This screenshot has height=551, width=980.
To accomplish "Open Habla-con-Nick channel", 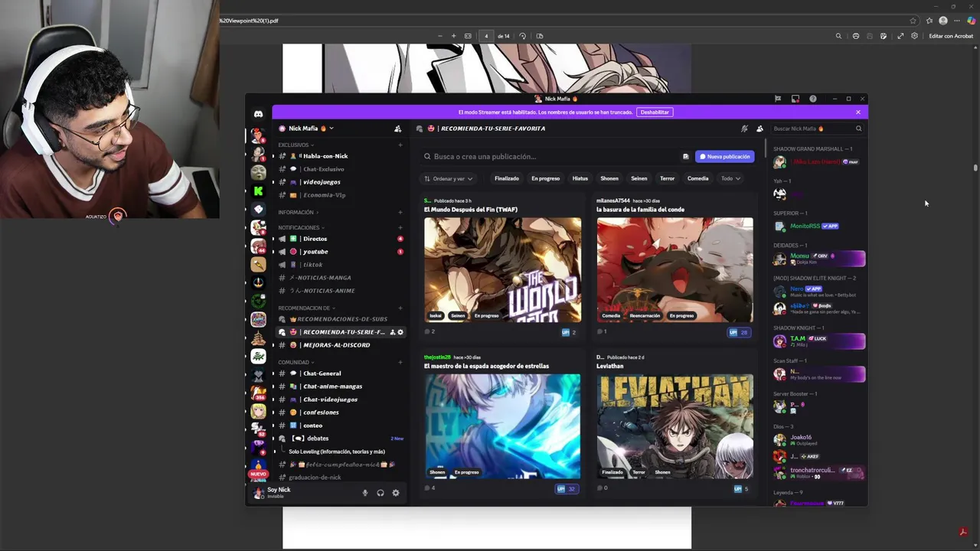I will pyautogui.click(x=340, y=156).
